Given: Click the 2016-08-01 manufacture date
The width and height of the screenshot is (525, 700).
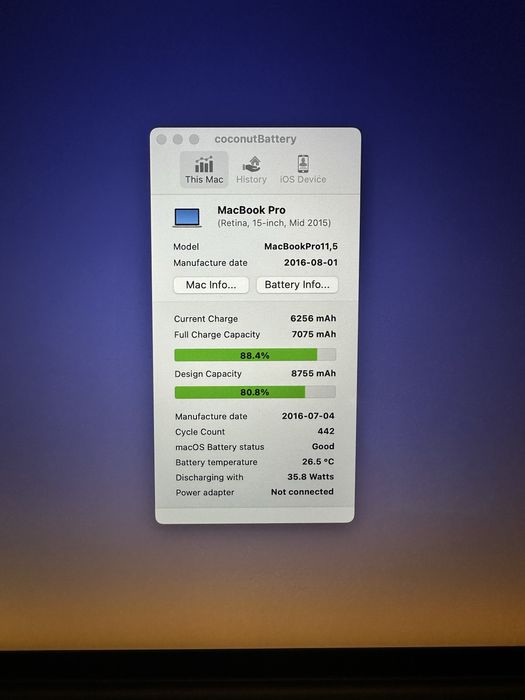Looking at the screenshot, I should pyautogui.click(x=311, y=262).
